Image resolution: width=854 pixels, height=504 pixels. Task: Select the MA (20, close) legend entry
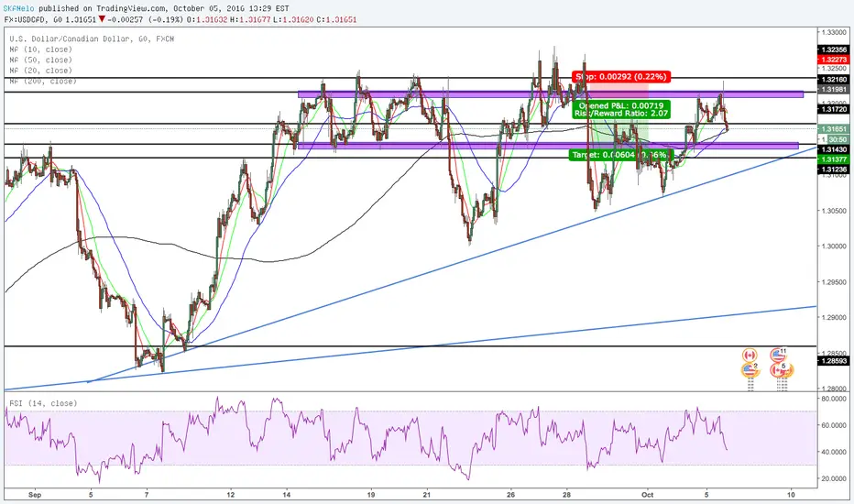[41, 71]
